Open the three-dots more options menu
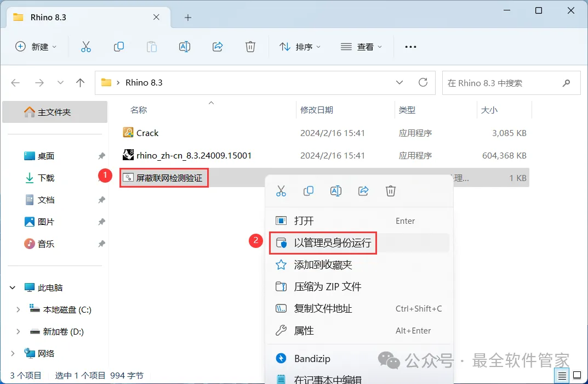The height and width of the screenshot is (384, 588). tap(410, 47)
